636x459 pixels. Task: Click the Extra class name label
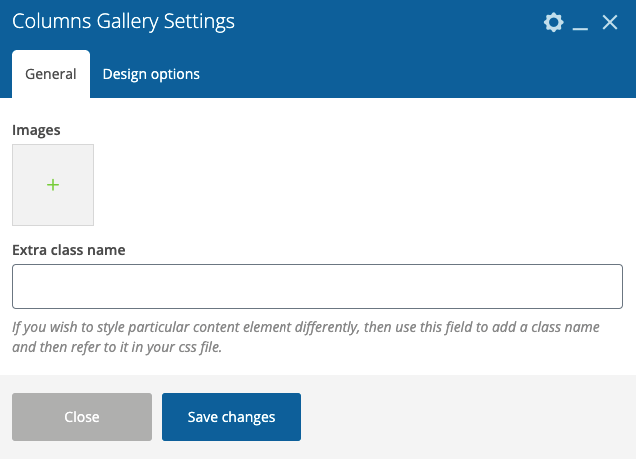point(69,250)
